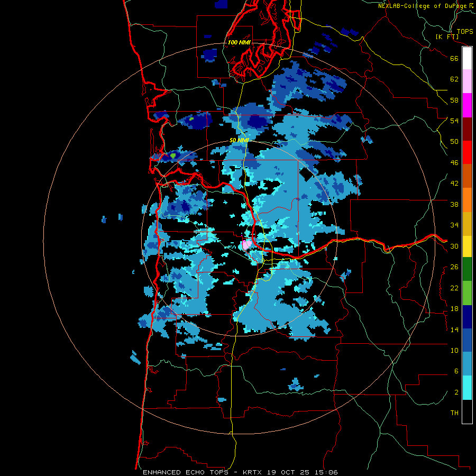
Task: Click the legend value '30'
Action: coord(454,246)
